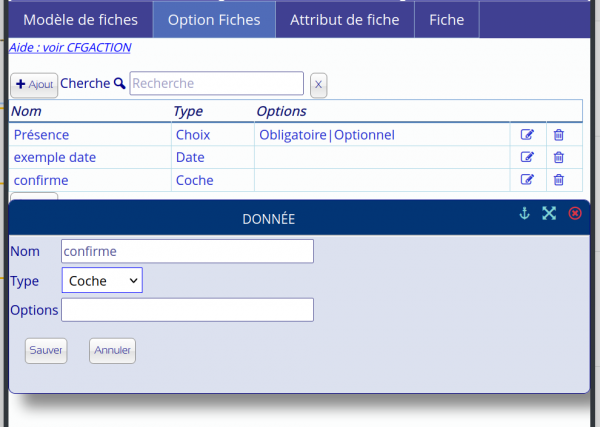600x427 pixels.
Task: Click the Ajout button
Action: (34, 84)
